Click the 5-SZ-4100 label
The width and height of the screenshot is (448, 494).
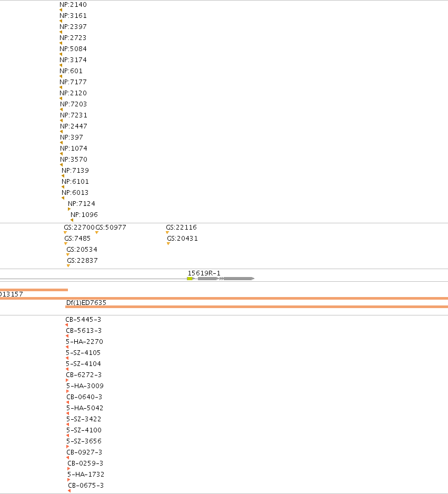pos(84,430)
